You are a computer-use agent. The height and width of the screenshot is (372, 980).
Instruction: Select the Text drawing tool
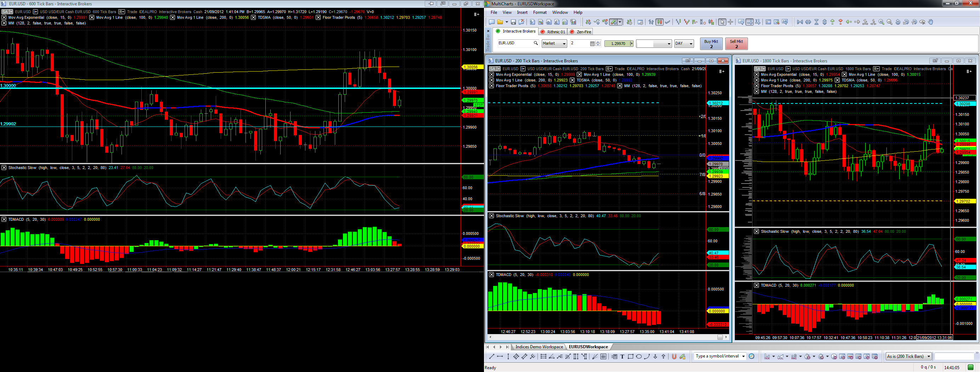623,356
